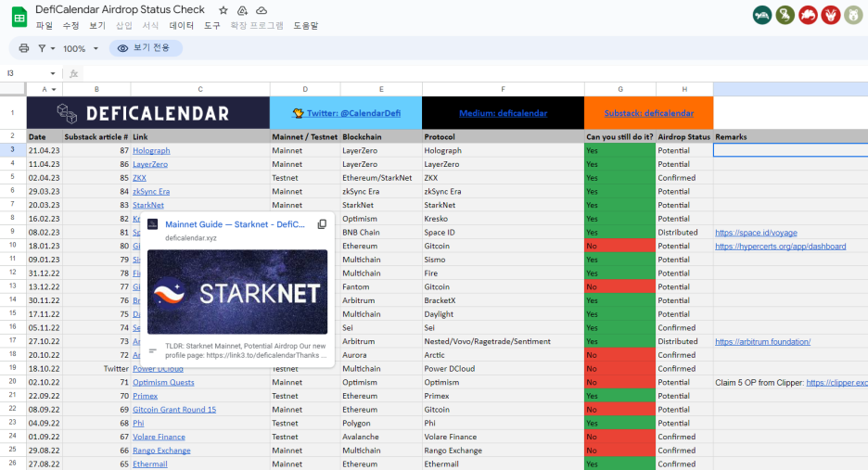Image resolution: width=868 pixels, height=470 pixels.
Task: Open the filter views funnel icon
Action: [x=42, y=48]
